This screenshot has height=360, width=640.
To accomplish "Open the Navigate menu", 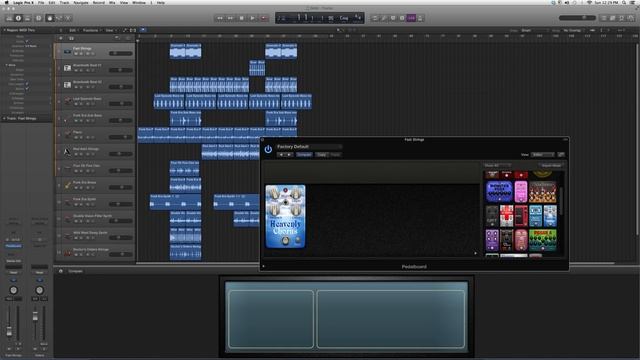I will tap(81, 2).
